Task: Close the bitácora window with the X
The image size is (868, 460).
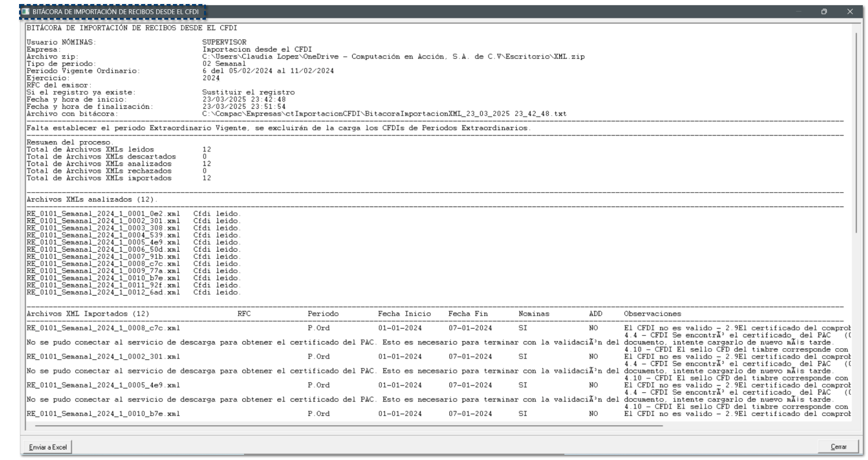Action: (x=849, y=12)
